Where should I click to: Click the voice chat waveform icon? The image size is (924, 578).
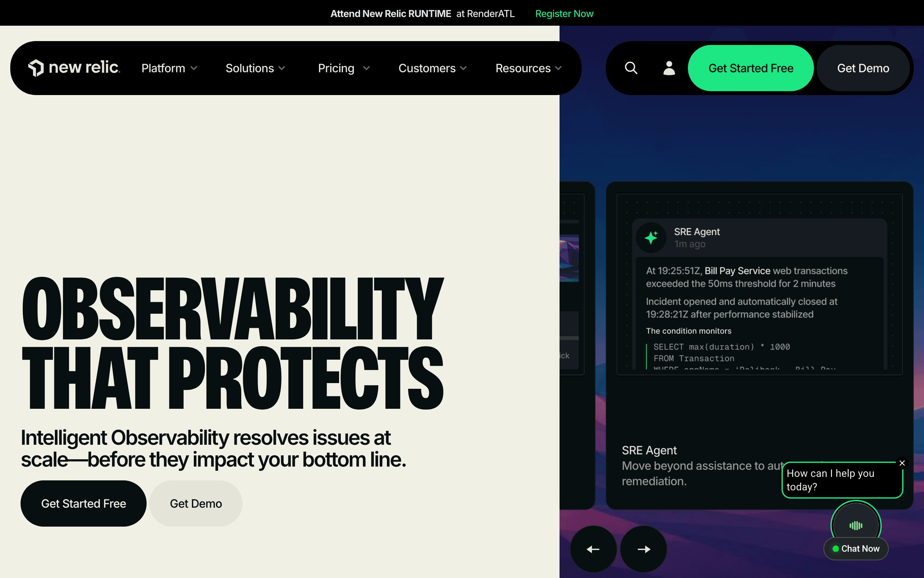click(x=856, y=526)
